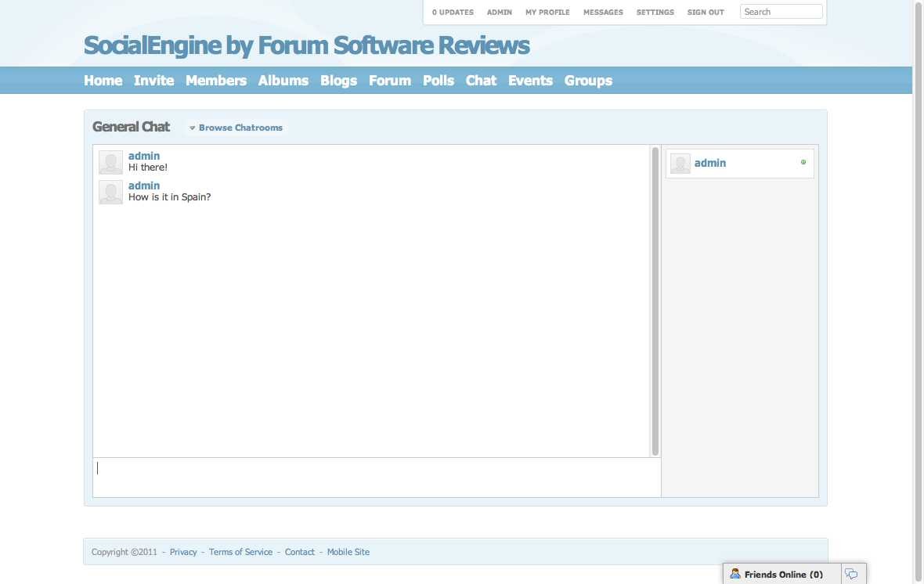Select the Chat menu item
Image resolution: width=924 pixels, height=584 pixels.
point(482,81)
